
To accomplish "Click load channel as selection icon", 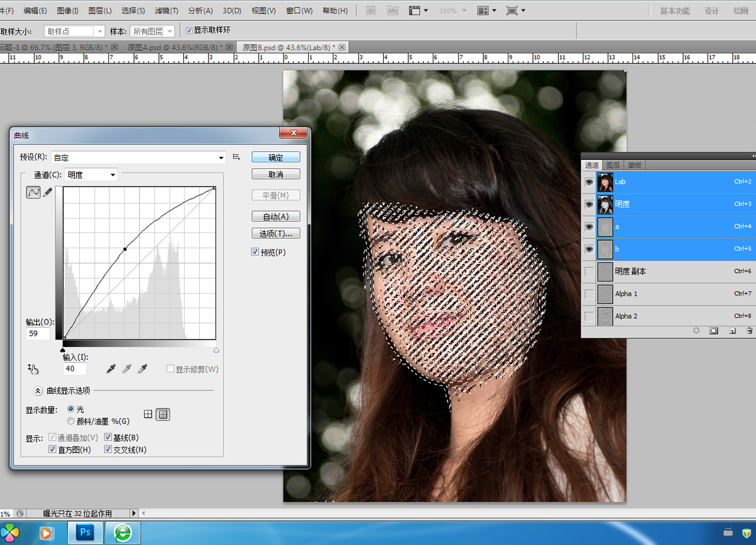I will click(696, 330).
